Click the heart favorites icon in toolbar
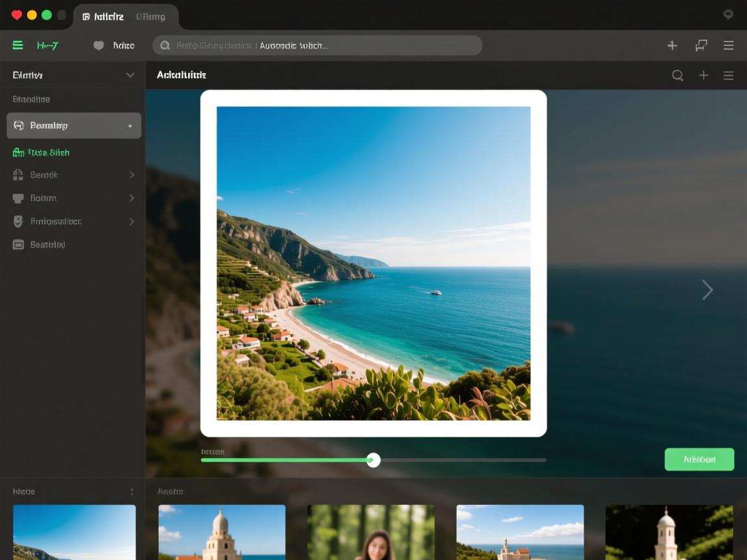The width and height of the screenshot is (747, 560). [x=99, y=45]
